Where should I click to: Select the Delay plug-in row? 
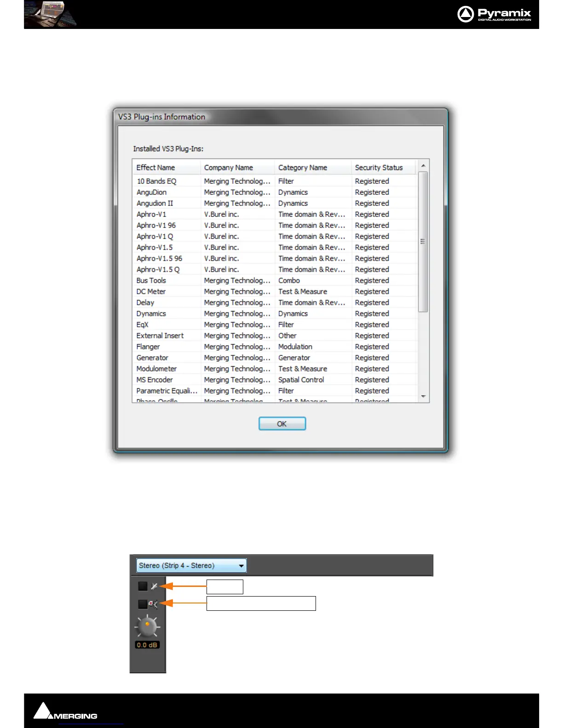(x=275, y=302)
